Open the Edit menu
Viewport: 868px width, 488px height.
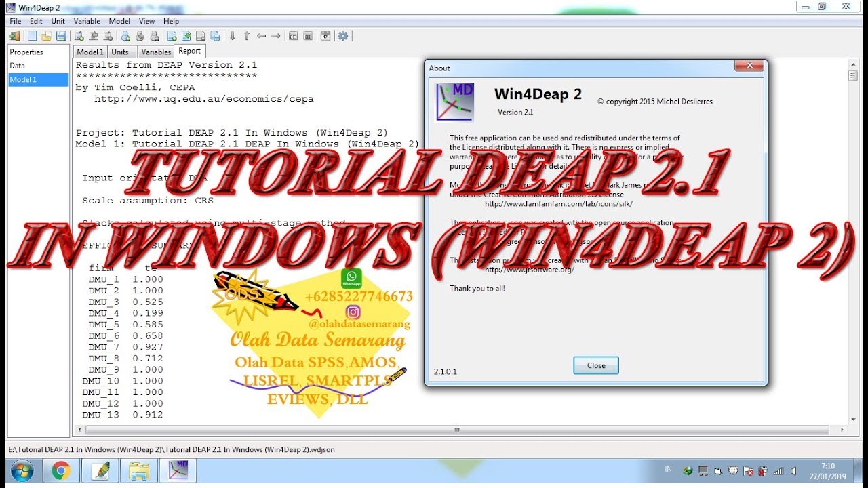(x=36, y=21)
